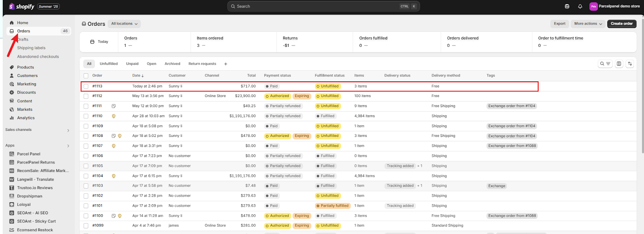Open the notifications bell icon

[580, 6]
